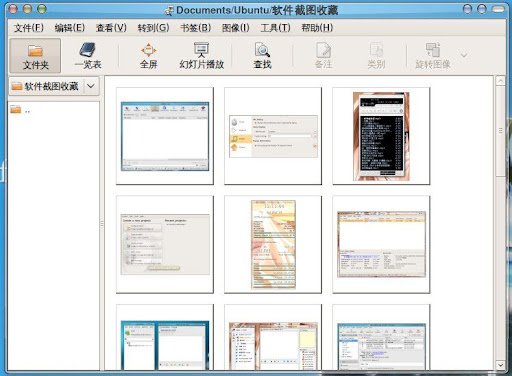This screenshot has width=512, height=376.
Task: Open the 软件截图收藏 location dropdown arrow
Action: (91, 86)
